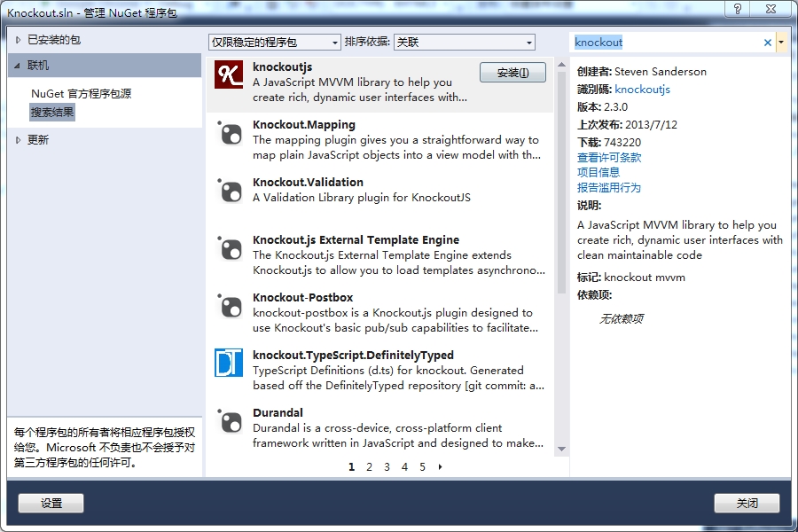798x532 pixels.
Task: Click the download count 743220
Action: (x=622, y=143)
